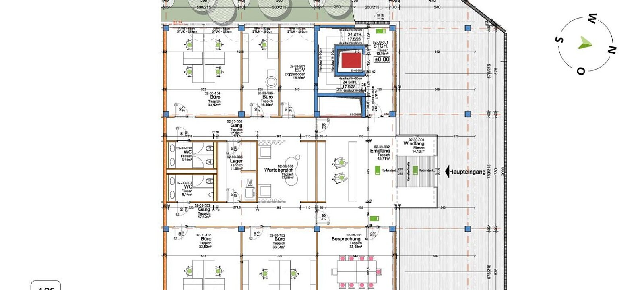The image size is (644, 290).
Task: Select the Besprechung room label
Action: coord(346,239)
